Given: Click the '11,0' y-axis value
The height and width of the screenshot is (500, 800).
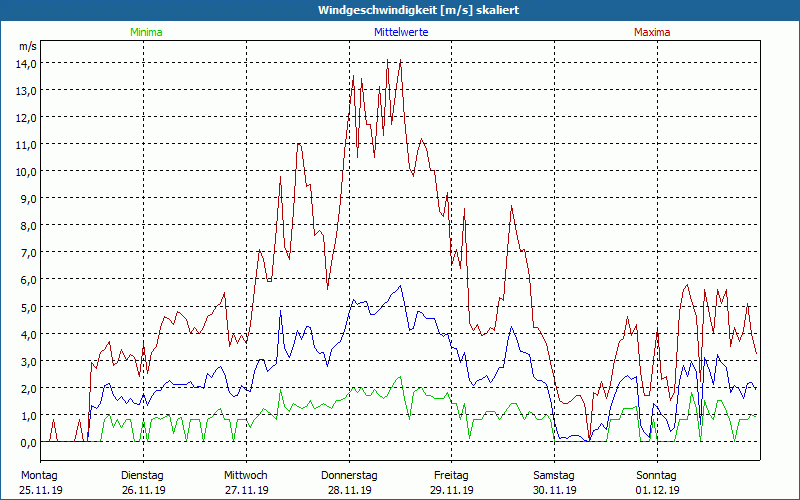Looking at the screenshot, I should click(27, 145).
